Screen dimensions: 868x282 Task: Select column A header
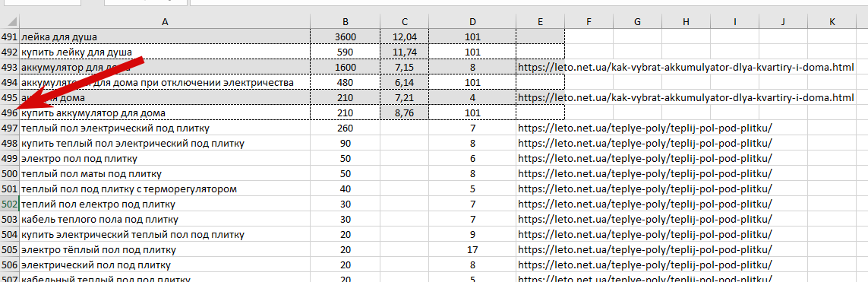164,21
